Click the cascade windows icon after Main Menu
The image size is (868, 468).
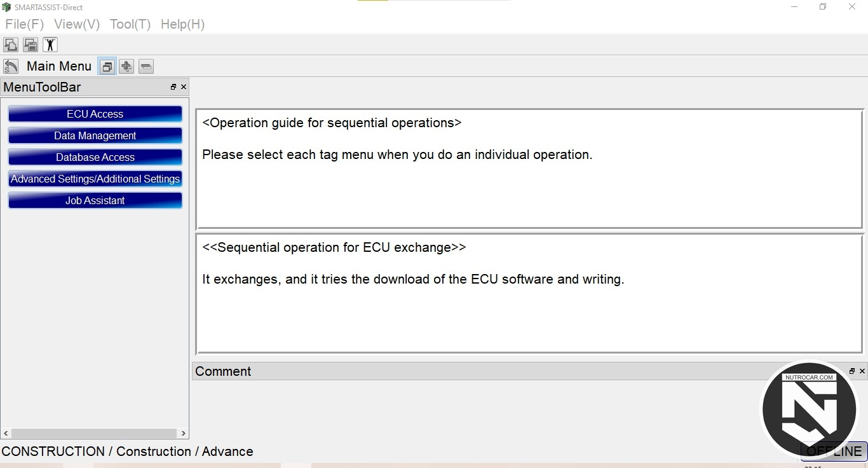point(107,66)
